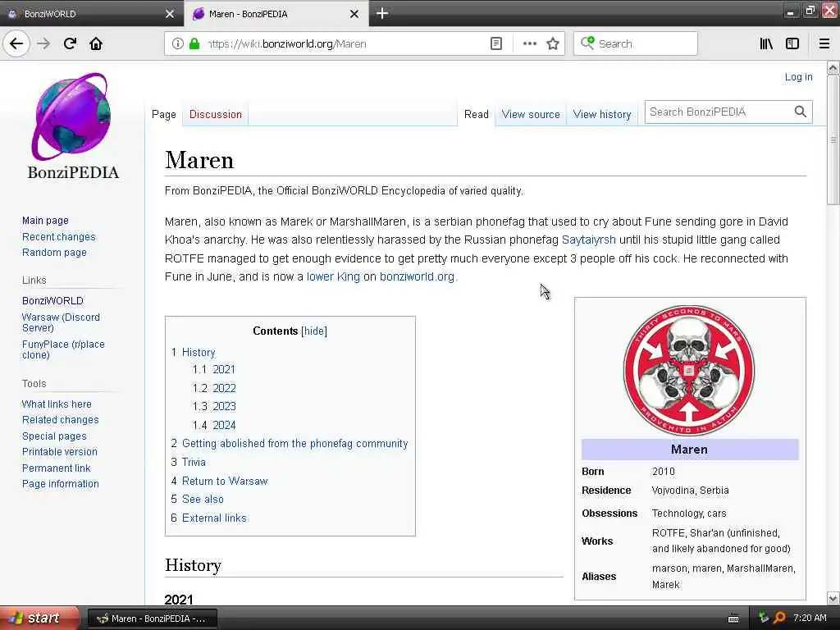Reload the page with the refresh icon
The height and width of the screenshot is (630, 840).
70,43
